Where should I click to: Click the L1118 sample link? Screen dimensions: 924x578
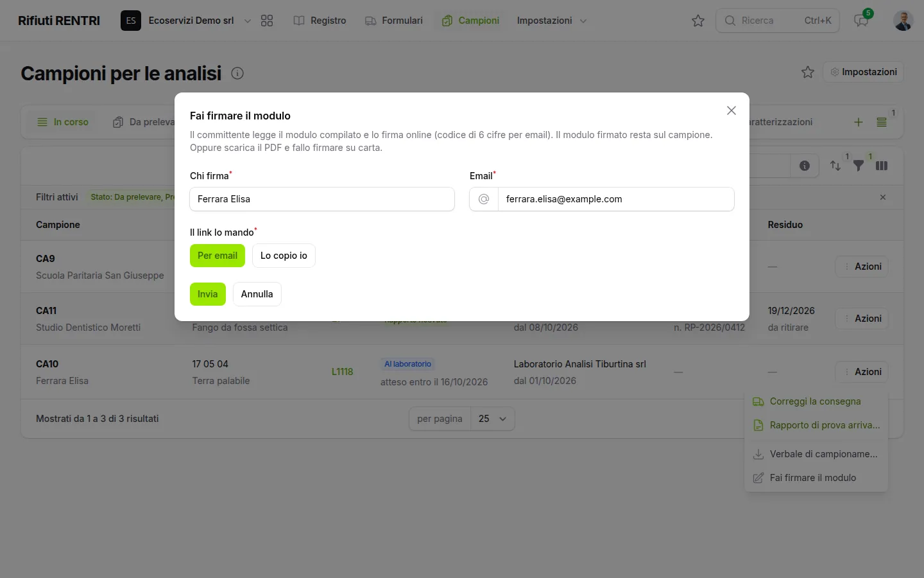[x=342, y=372]
